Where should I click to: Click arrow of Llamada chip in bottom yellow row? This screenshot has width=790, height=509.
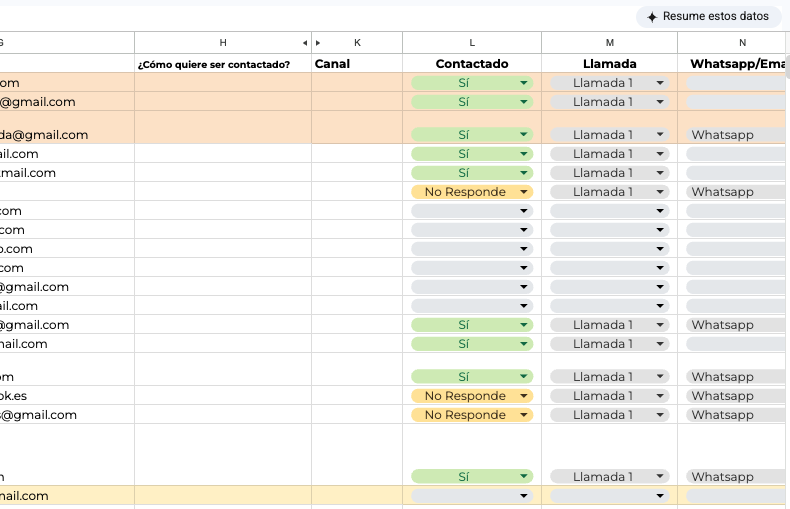pyautogui.click(x=660, y=496)
